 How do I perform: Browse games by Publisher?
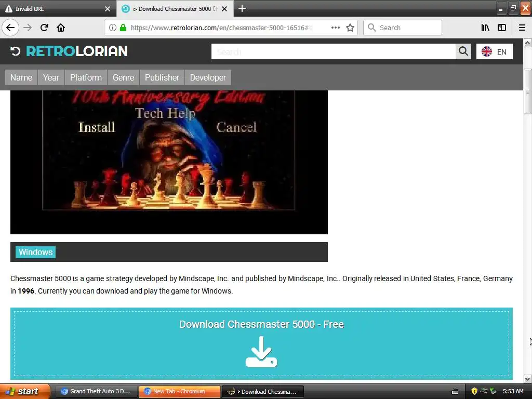pos(162,78)
